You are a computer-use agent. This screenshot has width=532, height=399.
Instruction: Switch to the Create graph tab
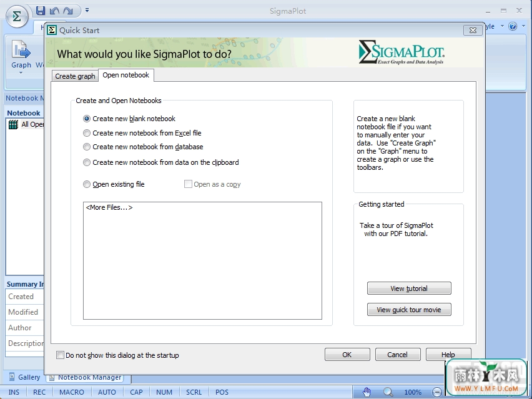pos(75,76)
